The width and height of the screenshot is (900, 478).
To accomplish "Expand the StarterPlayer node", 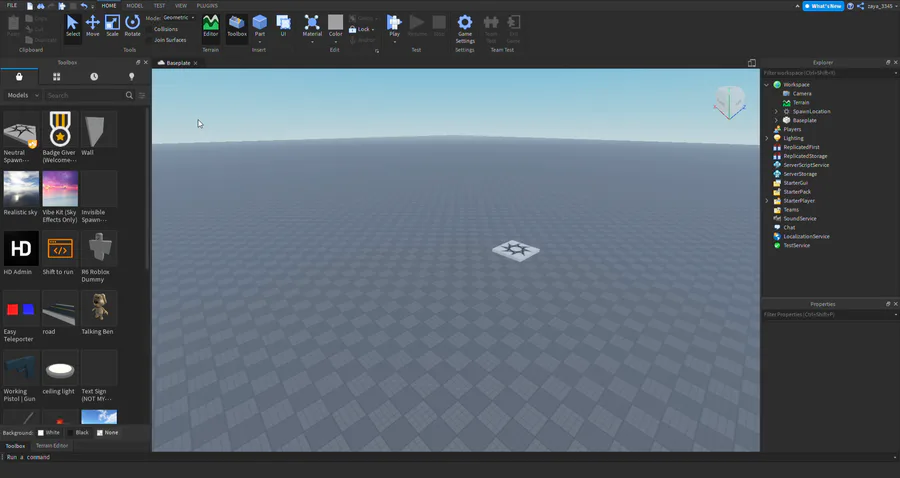I will pyautogui.click(x=766, y=201).
